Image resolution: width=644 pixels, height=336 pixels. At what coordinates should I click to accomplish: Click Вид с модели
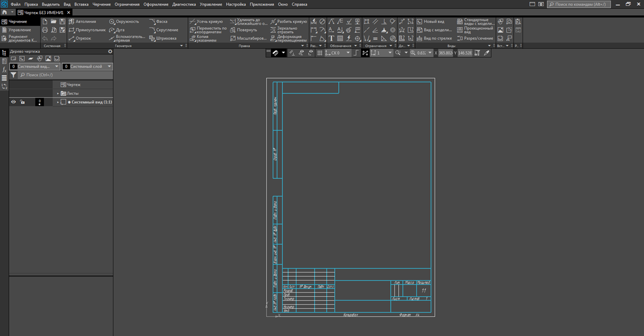[434, 30]
